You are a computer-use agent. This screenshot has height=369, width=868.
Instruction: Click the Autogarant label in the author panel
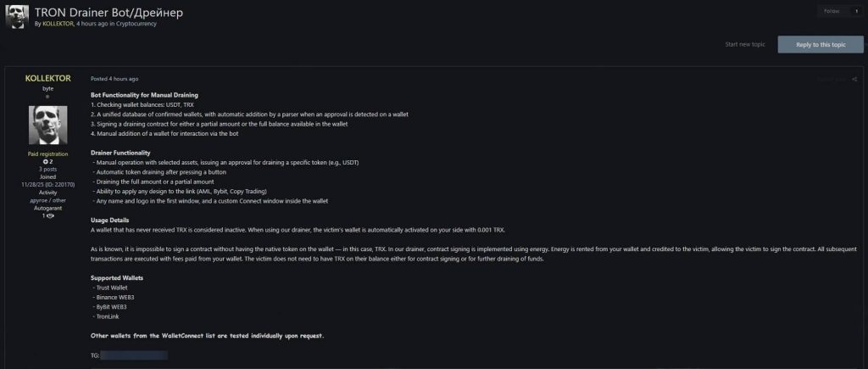pyautogui.click(x=47, y=208)
